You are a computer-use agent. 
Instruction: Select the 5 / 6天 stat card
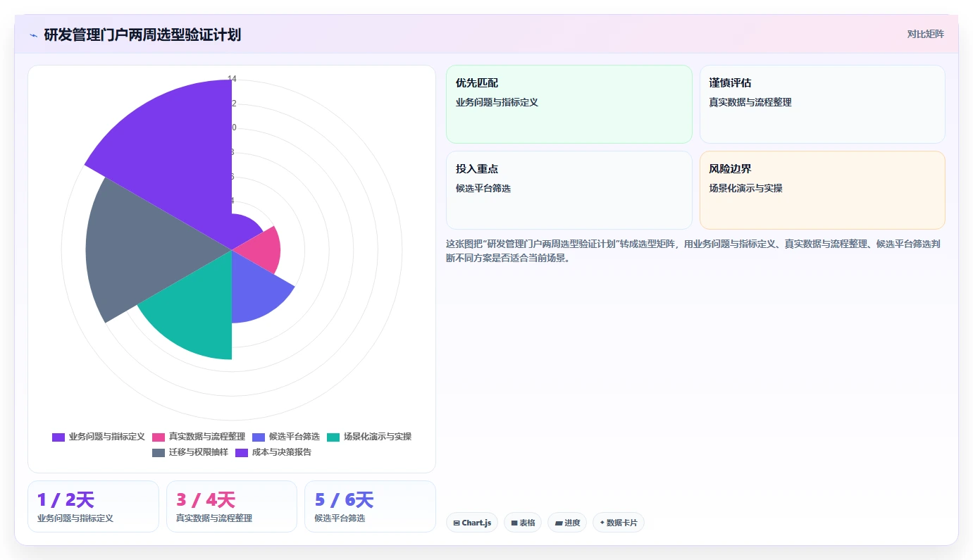pyautogui.click(x=370, y=506)
